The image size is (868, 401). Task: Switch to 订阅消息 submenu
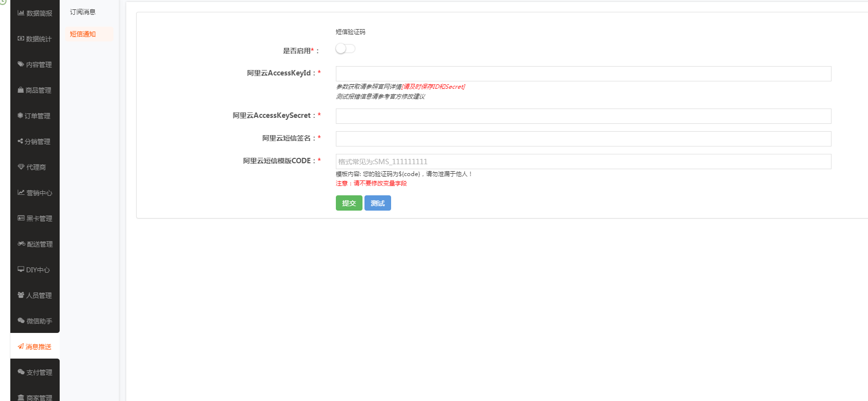83,12
